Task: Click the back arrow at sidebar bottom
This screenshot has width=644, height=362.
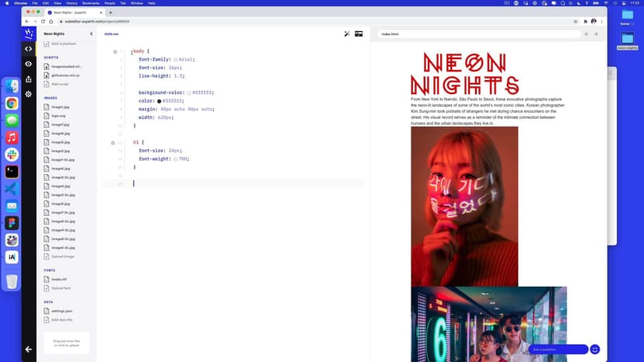Action: pos(29,349)
